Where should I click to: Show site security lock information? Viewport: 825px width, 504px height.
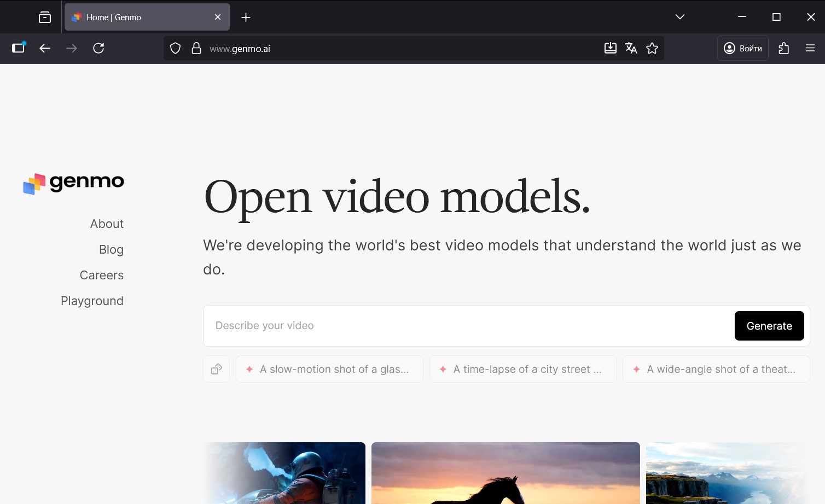(x=196, y=48)
